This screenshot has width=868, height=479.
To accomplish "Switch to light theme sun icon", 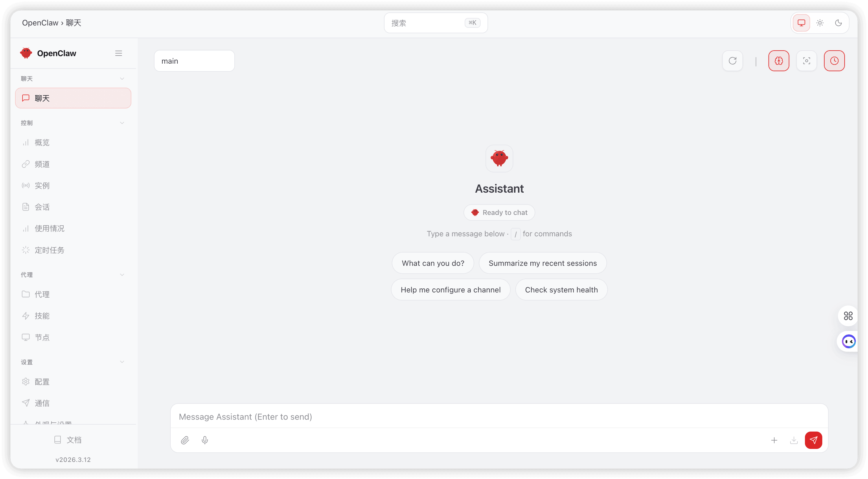I will (x=820, y=23).
